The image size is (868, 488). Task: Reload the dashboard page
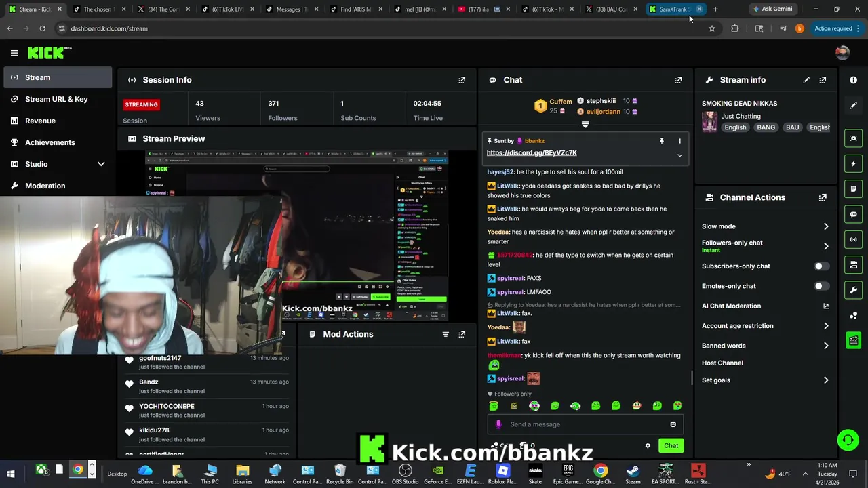point(42,28)
